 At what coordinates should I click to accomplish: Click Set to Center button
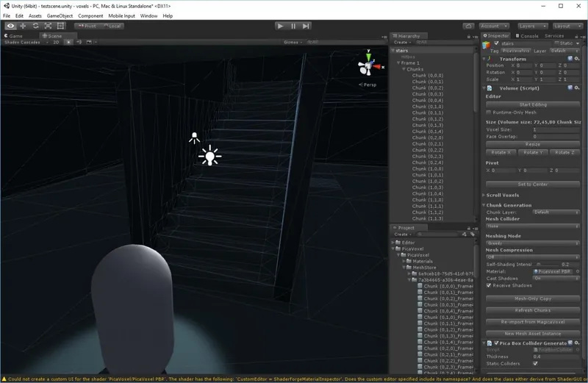(x=533, y=185)
